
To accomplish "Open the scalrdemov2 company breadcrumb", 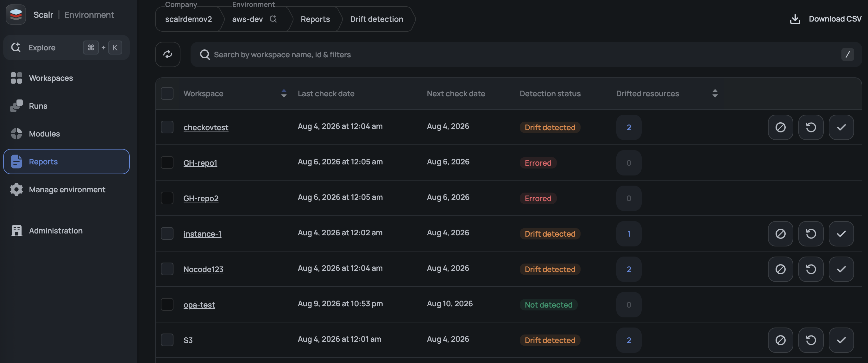I will point(188,19).
